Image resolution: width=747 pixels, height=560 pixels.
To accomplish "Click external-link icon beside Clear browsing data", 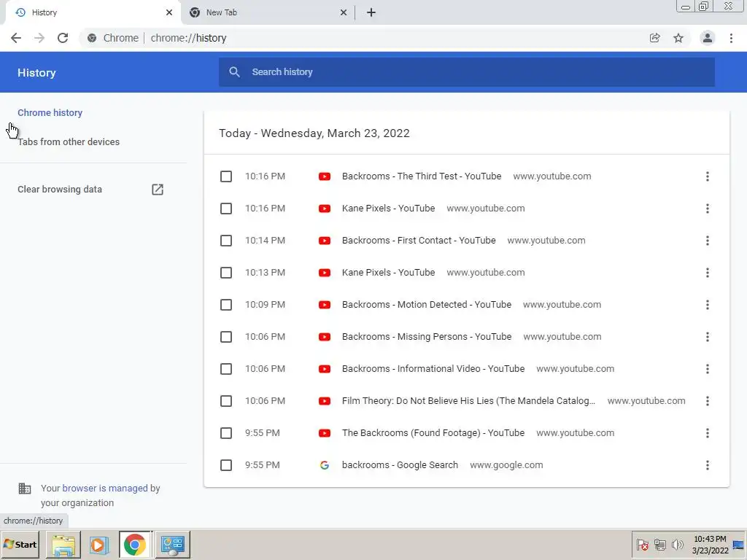I will [158, 190].
